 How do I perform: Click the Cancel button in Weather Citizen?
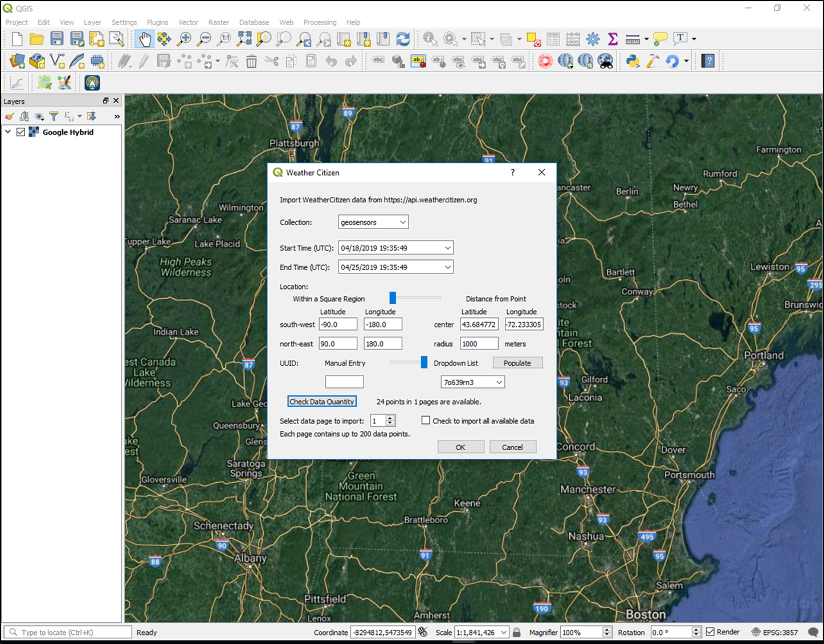(x=512, y=447)
